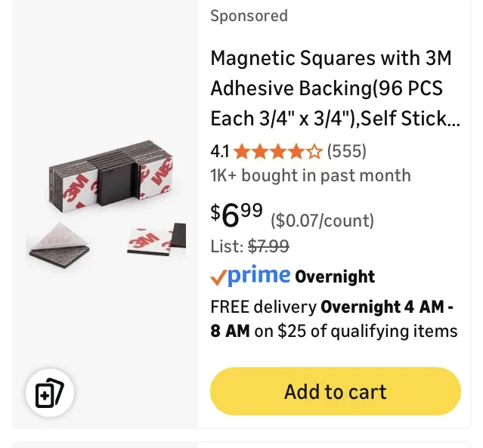Screen dimensions: 483x448
Task: Click the bold Overnight label beside prime
Action: [335, 277]
